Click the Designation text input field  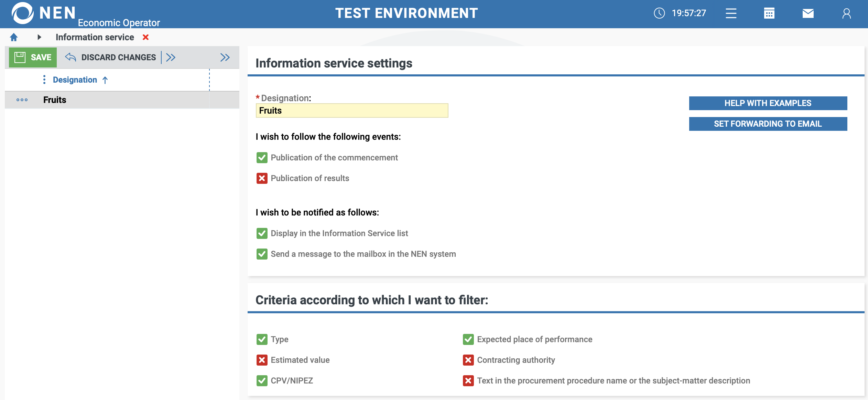[x=351, y=111]
